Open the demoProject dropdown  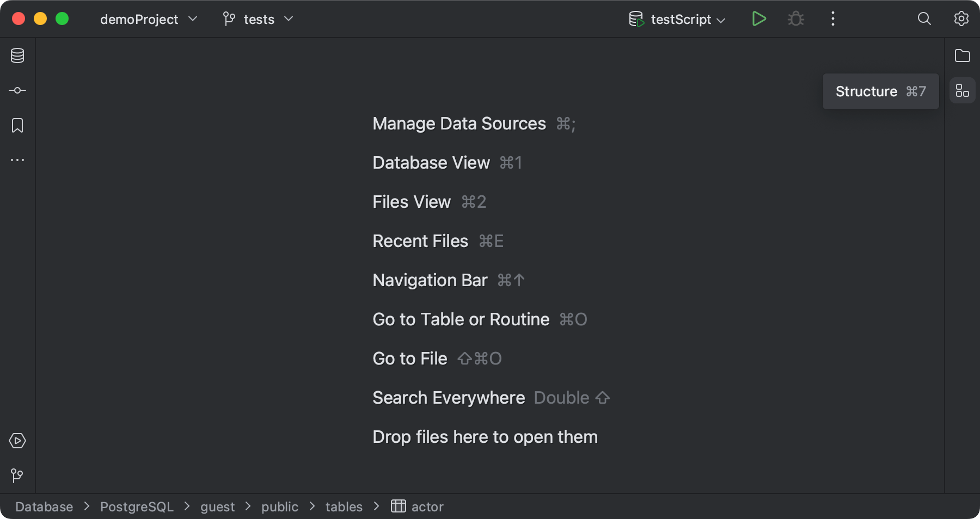[x=147, y=19]
